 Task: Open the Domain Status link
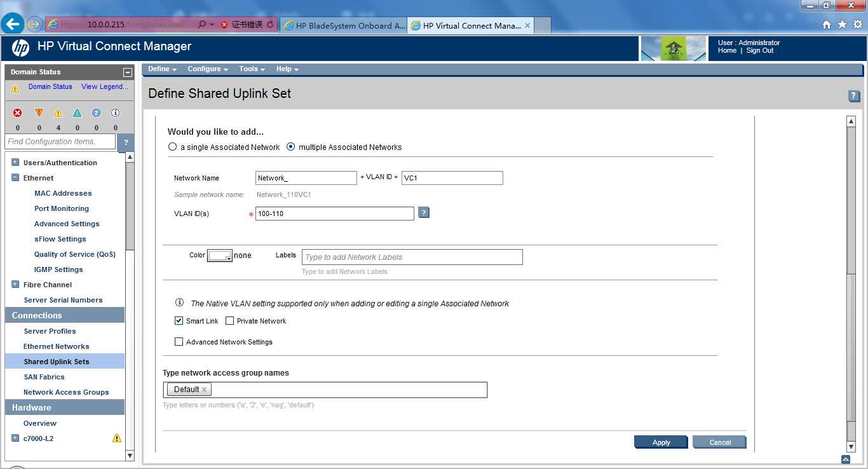[50, 86]
